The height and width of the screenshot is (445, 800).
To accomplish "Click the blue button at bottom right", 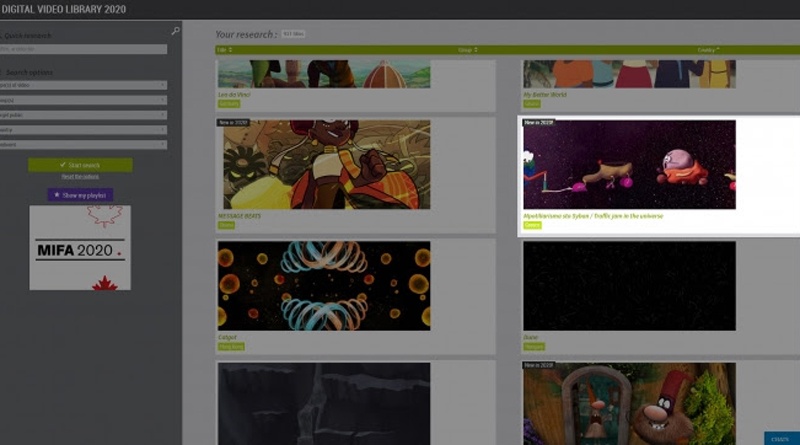I will tap(781, 438).
